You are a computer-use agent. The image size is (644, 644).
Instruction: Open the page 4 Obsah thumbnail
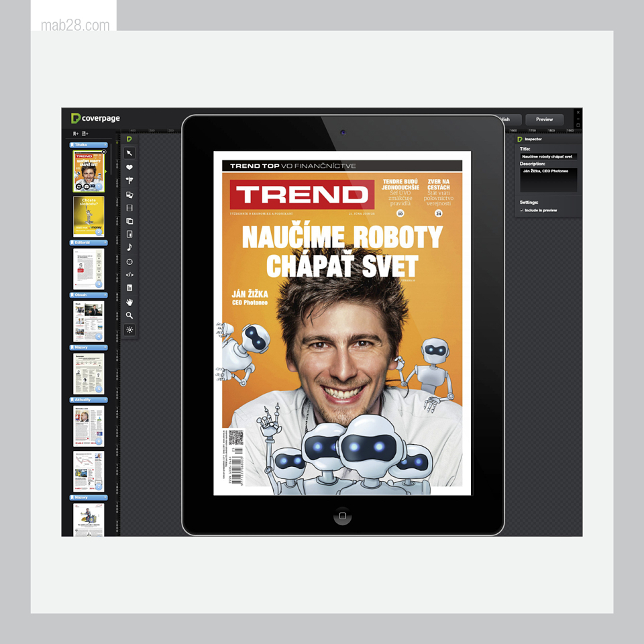(x=89, y=321)
